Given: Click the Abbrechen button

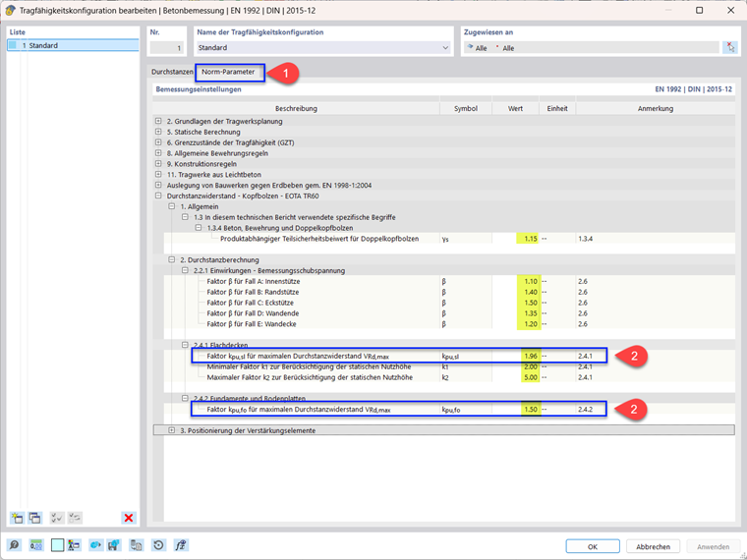Looking at the screenshot, I should coord(654,546).
